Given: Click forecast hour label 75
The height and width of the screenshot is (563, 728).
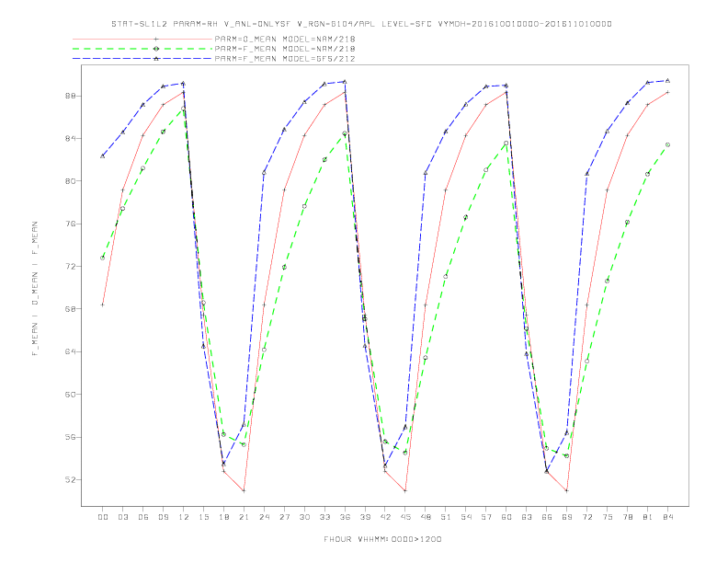Looking at the screenshot, I should [608, 517].
